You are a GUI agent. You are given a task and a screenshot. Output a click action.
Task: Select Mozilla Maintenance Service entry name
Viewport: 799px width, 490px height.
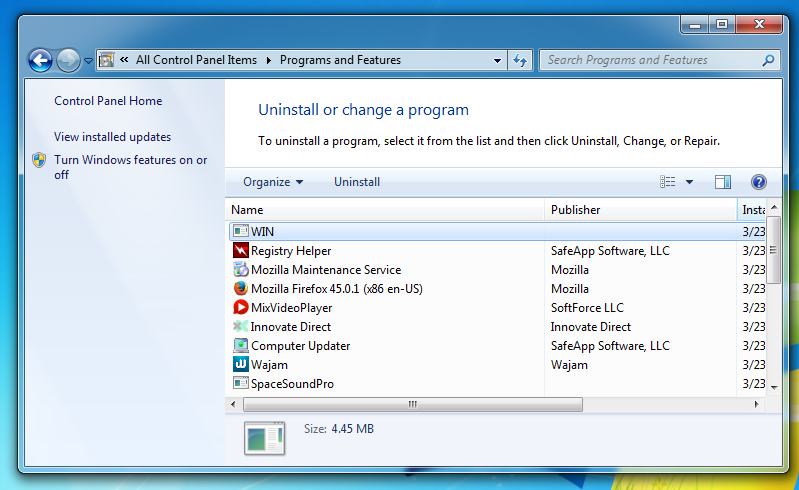(326, 270)
